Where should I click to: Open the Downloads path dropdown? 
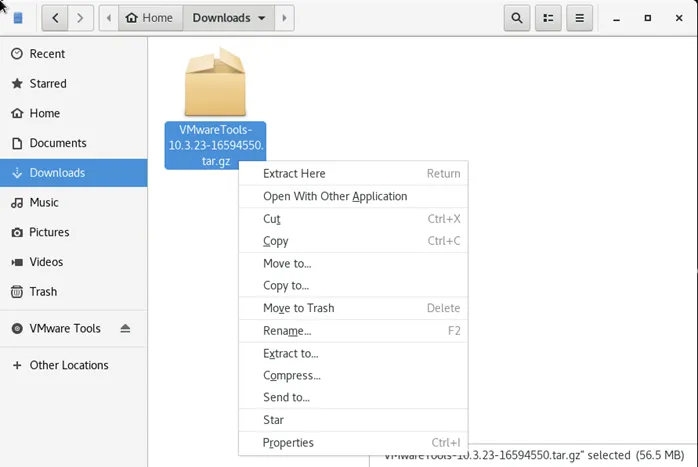(229, 18)
